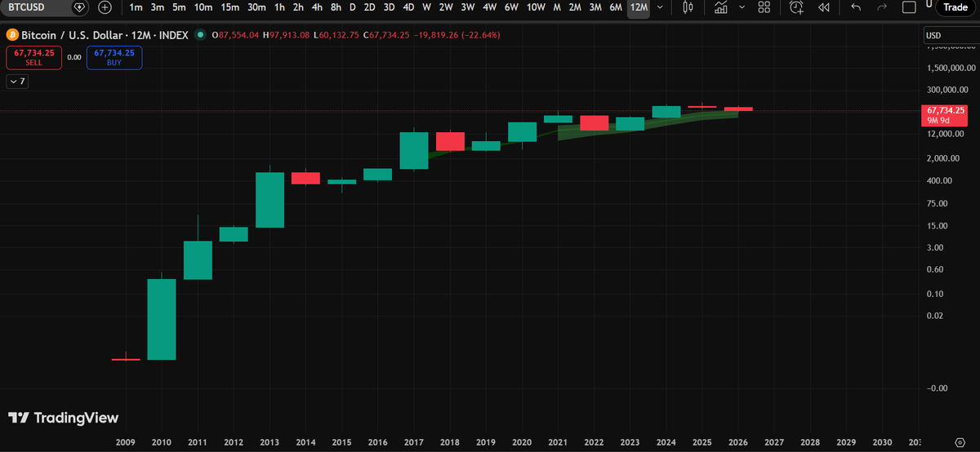The height and width of the screenshot is (452, 980).
Task: Open layout setup square icon
Action: click(x=909, y=7)
